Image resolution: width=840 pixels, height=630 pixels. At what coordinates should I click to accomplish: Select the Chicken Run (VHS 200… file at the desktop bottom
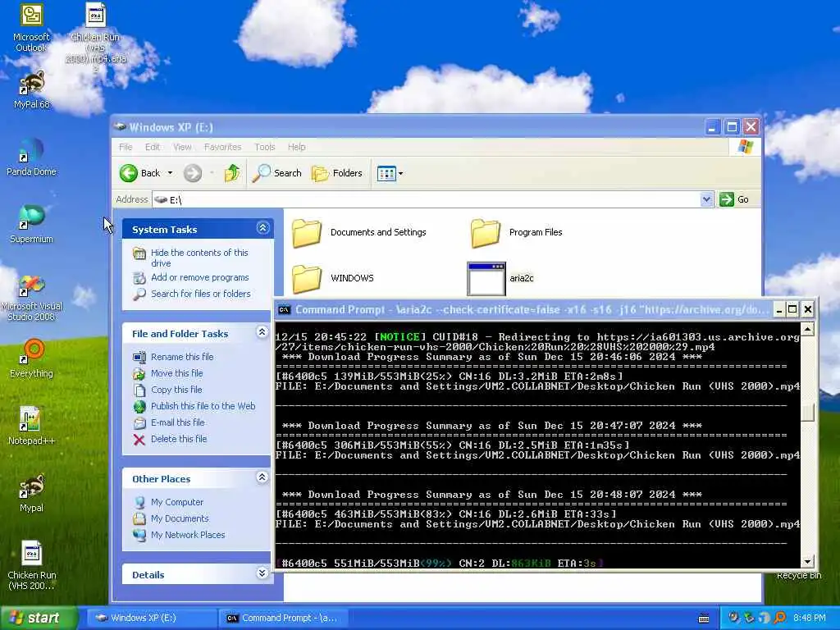point(31,565)
